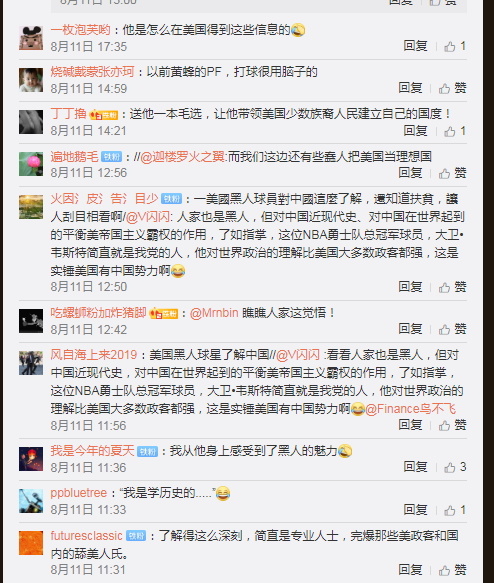Screen dimensions: 494x583
Task: View futuresclassic's avatar thumbnail
Action: 31,543
